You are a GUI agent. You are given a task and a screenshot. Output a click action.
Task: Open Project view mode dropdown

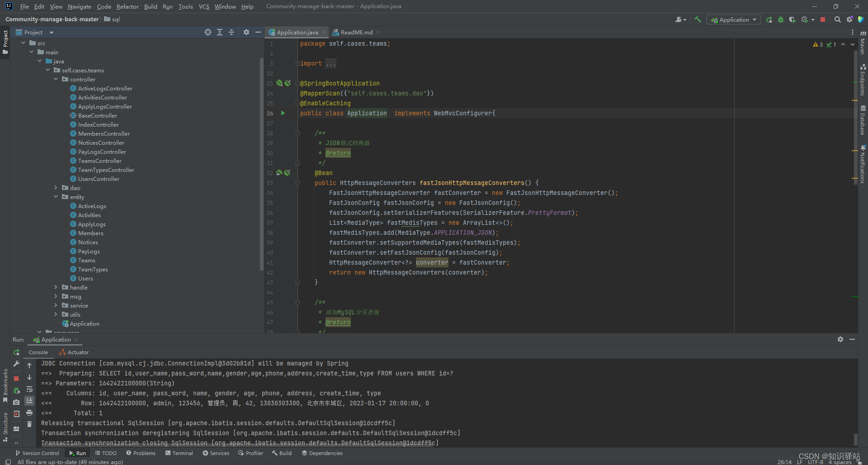pyautogui.click(x=35, y=32)
